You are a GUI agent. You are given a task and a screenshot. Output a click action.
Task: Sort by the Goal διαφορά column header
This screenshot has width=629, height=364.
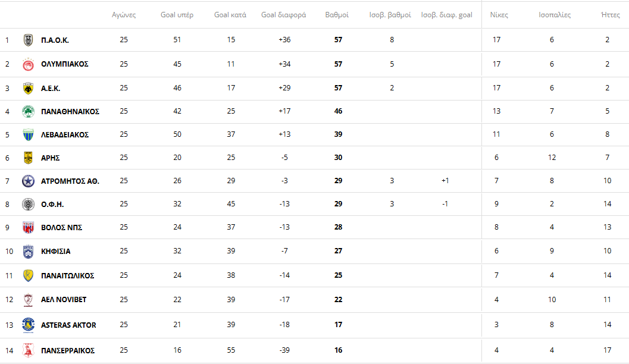(283, 15)
